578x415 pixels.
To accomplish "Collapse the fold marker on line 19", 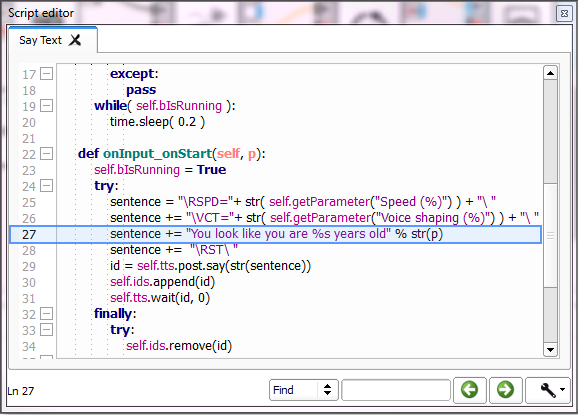I will pos(46,106).
